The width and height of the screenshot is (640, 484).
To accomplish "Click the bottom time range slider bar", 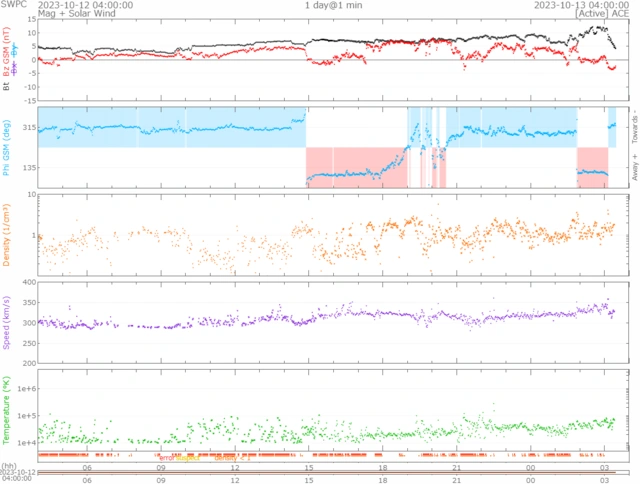I will click(x=320, y=473).
